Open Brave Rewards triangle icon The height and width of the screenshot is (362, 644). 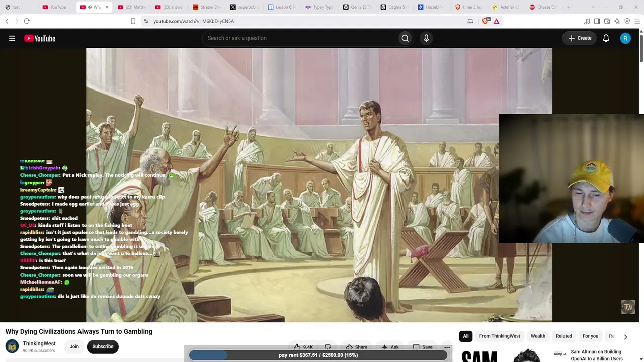pos(496,21)
